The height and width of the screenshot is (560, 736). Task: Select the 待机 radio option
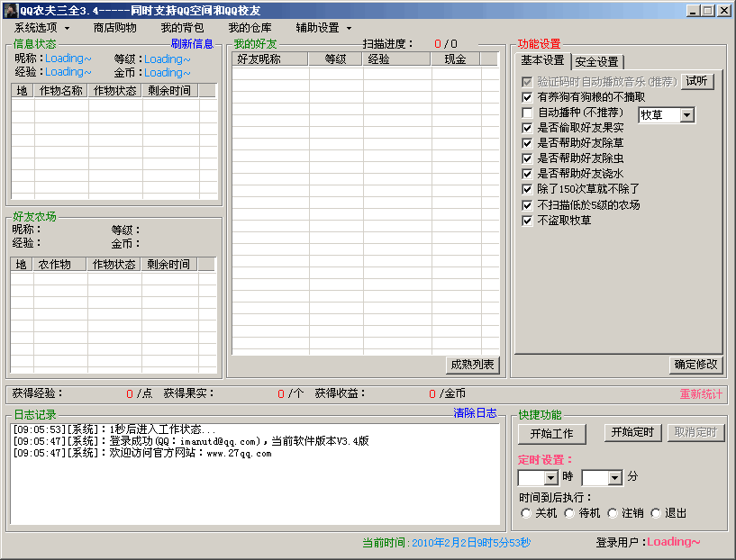pos(569,513)
